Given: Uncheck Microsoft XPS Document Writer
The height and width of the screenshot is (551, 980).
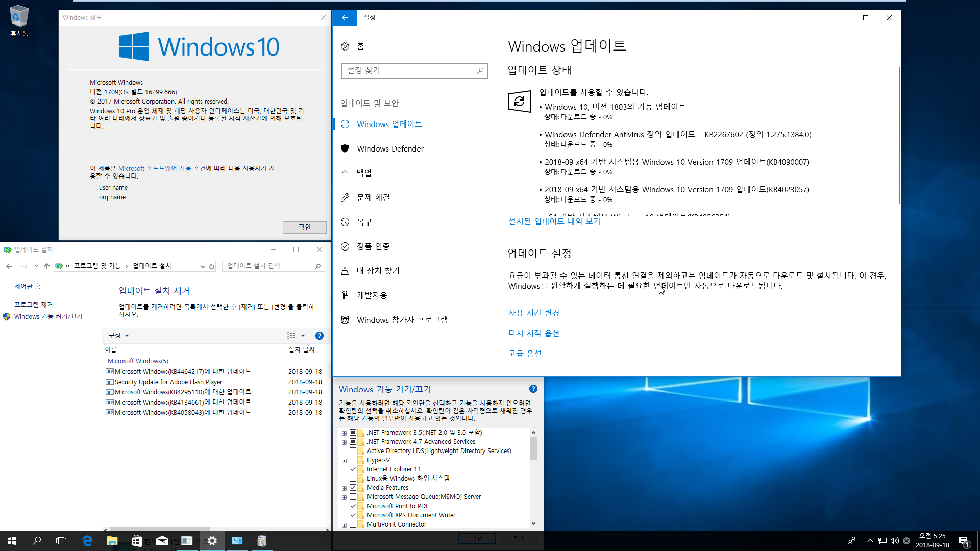Looking at the screenshot, I should coord(353,515).
